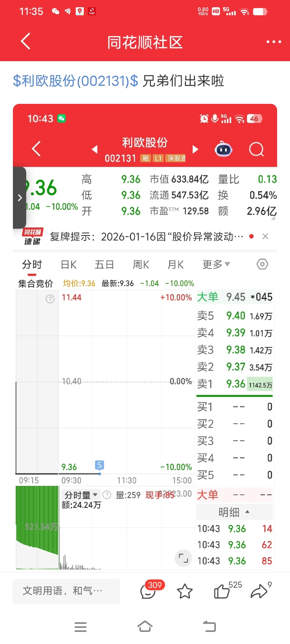Image resolution: width=290 pixels, height=644 pixels.
Task: Open chart settings hexagon icon
Action: click(x=262, y=264)
